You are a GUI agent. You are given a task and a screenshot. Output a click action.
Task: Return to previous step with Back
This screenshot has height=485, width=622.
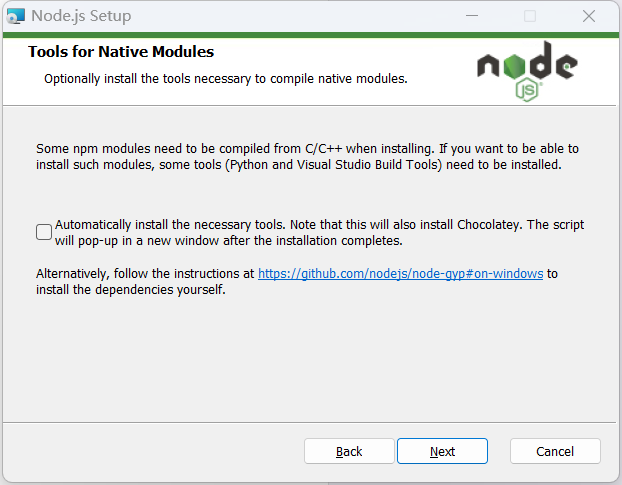pyautogui.click(x=349, y=451)
